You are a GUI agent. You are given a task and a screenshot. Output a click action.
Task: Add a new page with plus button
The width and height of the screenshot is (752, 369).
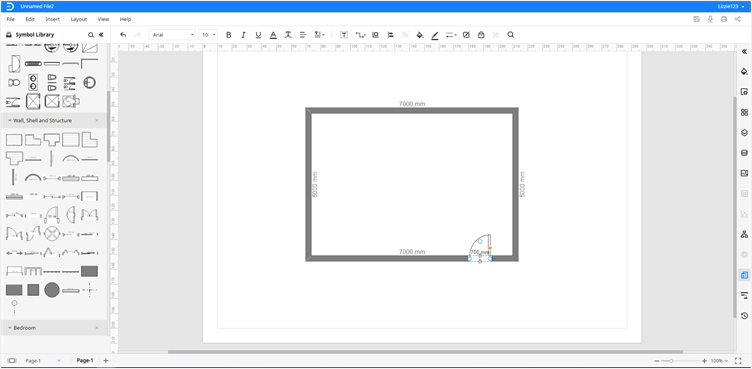pyautogui.click(x=106, y=360)
